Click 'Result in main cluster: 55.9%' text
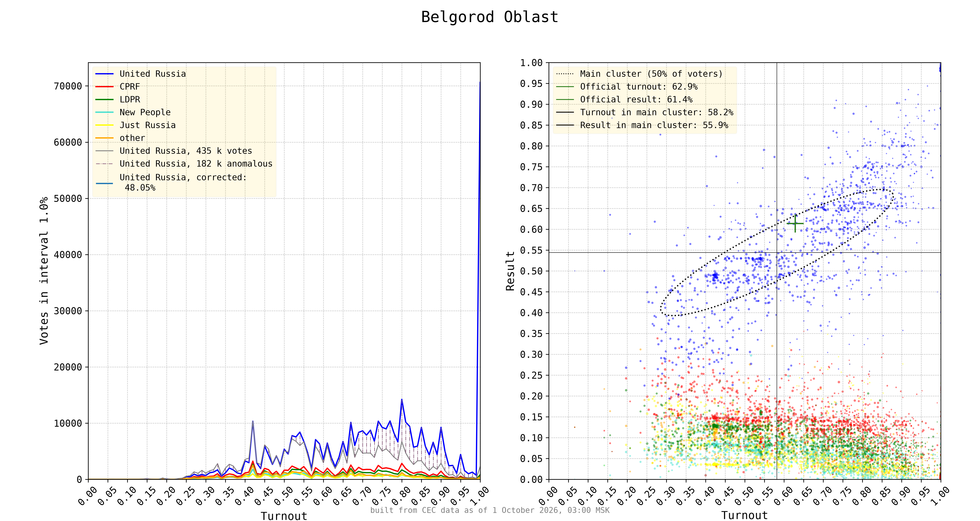 click(x=654, y=125)
